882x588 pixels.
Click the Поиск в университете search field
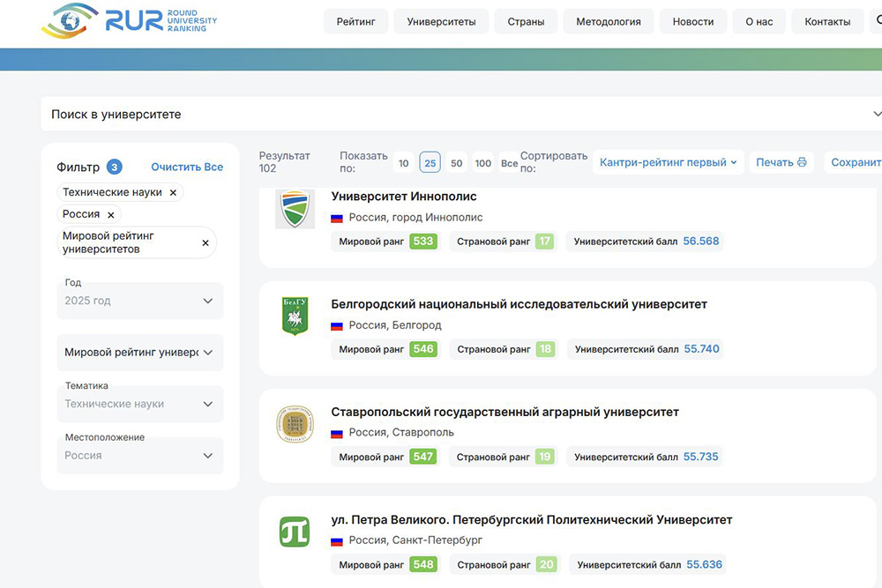(x=441, y=115)
